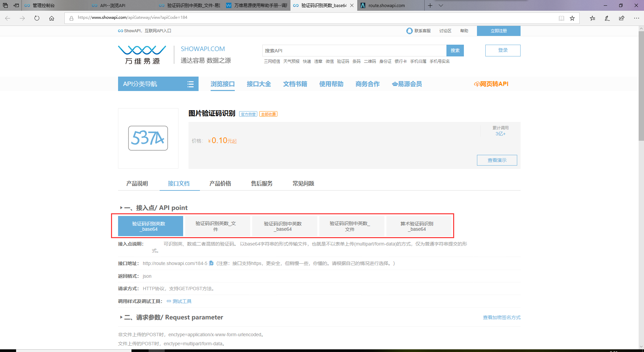
Task: Open 易源会员 navigation item
Action: click(407, 84)
